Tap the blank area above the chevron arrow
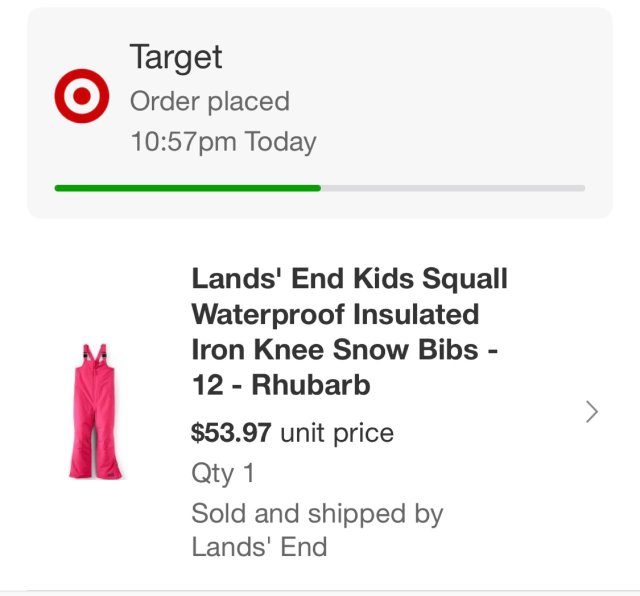Viewport: 640px width, 596px height. tap(592, 320)
